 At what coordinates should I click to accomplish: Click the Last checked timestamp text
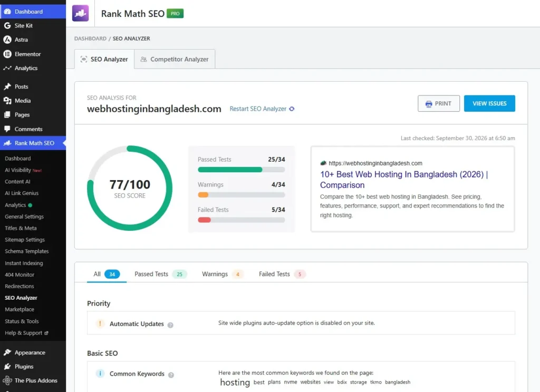pos(458,138)
